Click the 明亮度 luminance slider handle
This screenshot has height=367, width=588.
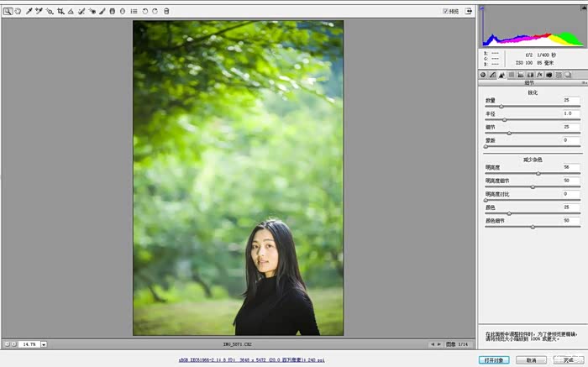tap(538, 174)
